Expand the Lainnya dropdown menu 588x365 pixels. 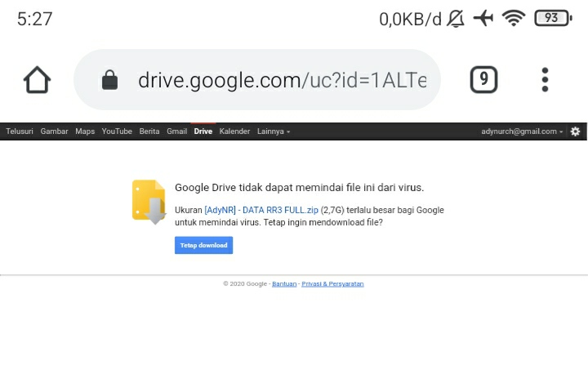[274, 131]
